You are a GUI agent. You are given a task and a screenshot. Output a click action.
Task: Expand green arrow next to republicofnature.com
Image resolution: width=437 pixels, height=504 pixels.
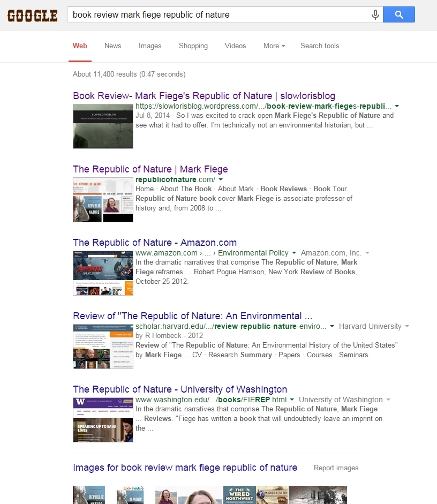click(x=221, y=179)
